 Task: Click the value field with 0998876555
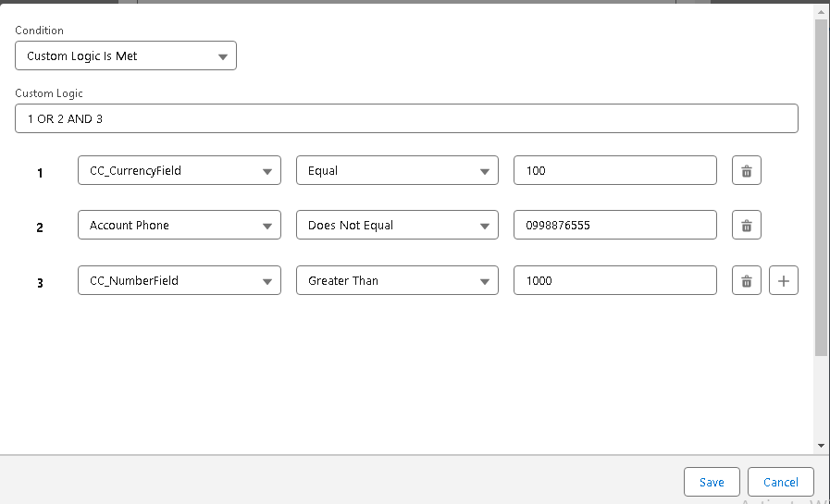614,226
